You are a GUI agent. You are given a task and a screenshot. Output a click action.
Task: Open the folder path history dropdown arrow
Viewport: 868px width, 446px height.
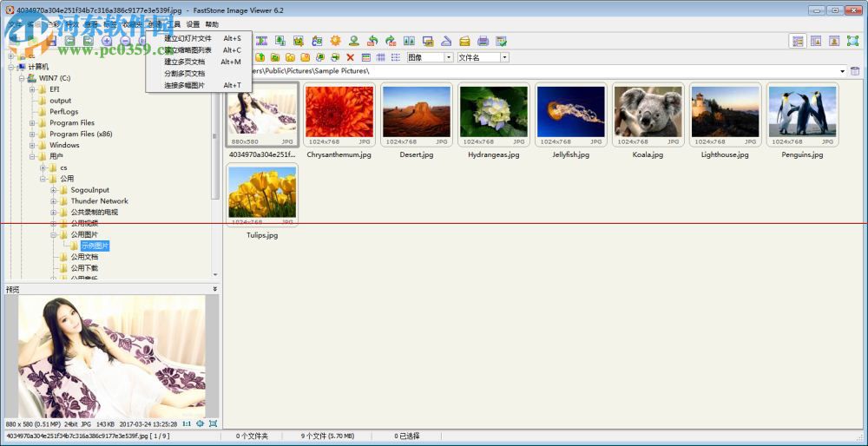843,71
